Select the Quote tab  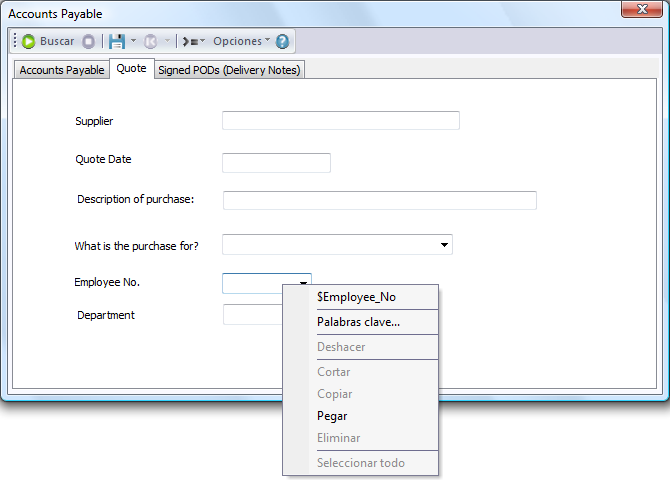pyautogui.click(x=131, y=69)
